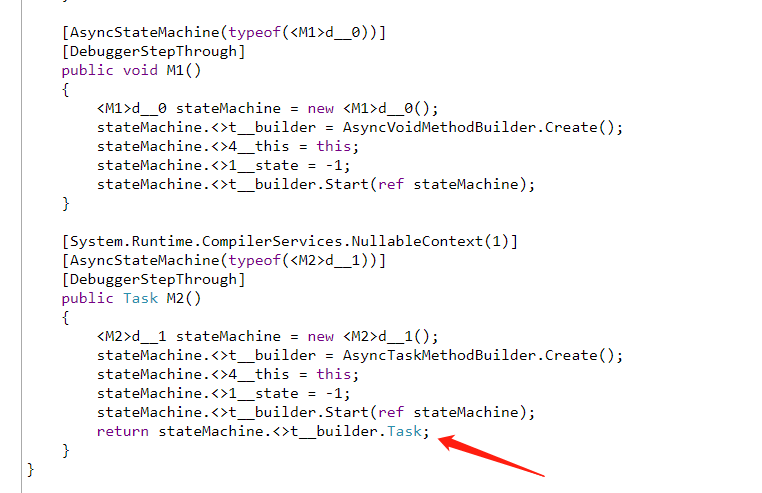Click 'this' keyword assignment inside M2
The height and width of the screenshot is (493, 762).
(334, 374)
